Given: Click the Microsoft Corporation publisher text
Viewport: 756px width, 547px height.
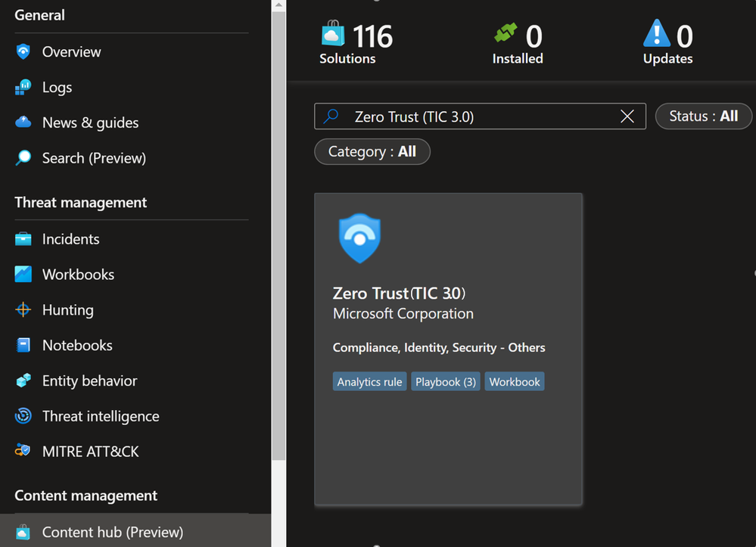Looking at the screenshot, I should 403,314.
